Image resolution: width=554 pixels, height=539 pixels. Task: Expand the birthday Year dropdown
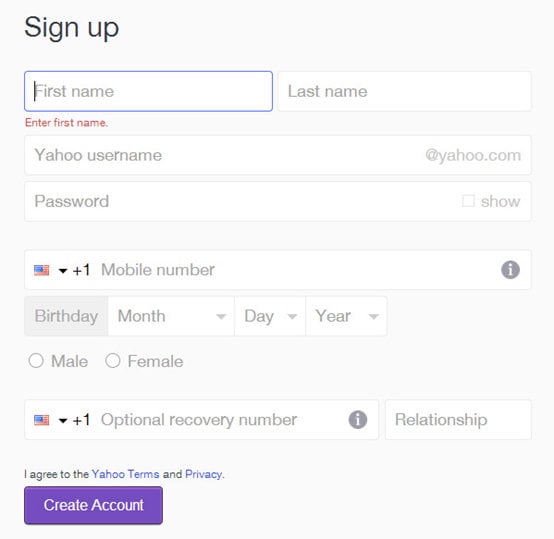click(x=346, y=316)
